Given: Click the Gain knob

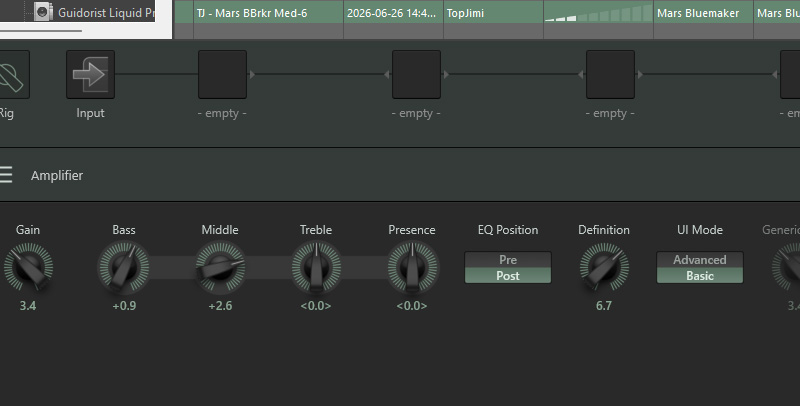Looking at the screenshot, I should 28,267.
